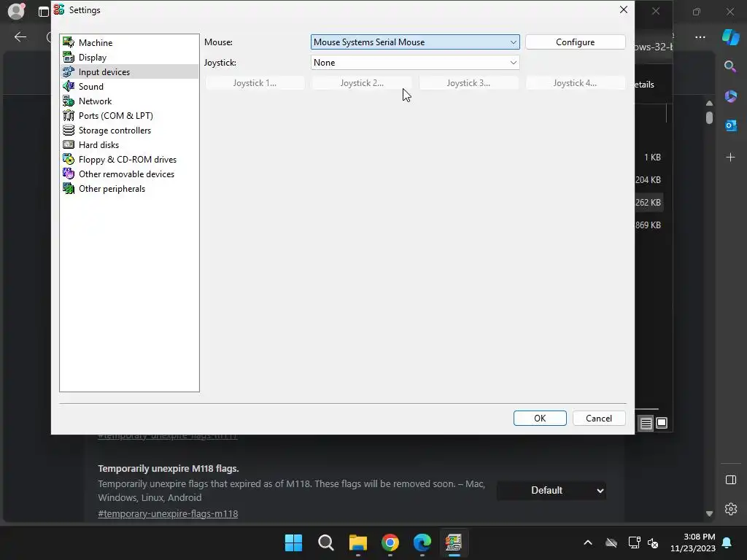Click the Ports (COM & LPT) icon

coord(69,116)
